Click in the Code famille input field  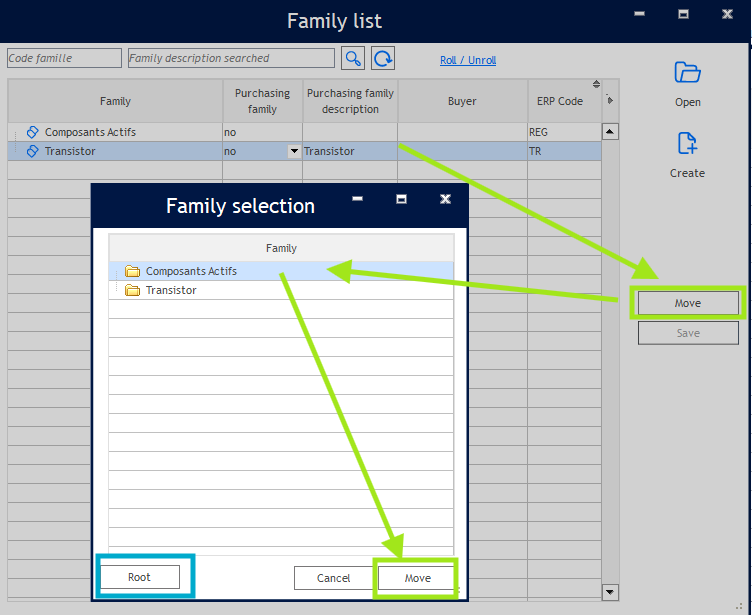click(64, 58)
